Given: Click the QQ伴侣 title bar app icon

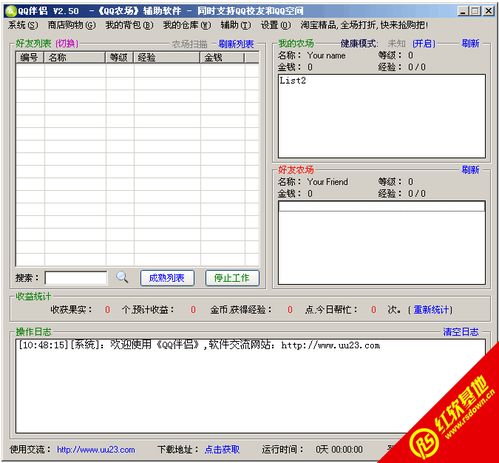Looking at the screenshot, I should tap(11, 11).
